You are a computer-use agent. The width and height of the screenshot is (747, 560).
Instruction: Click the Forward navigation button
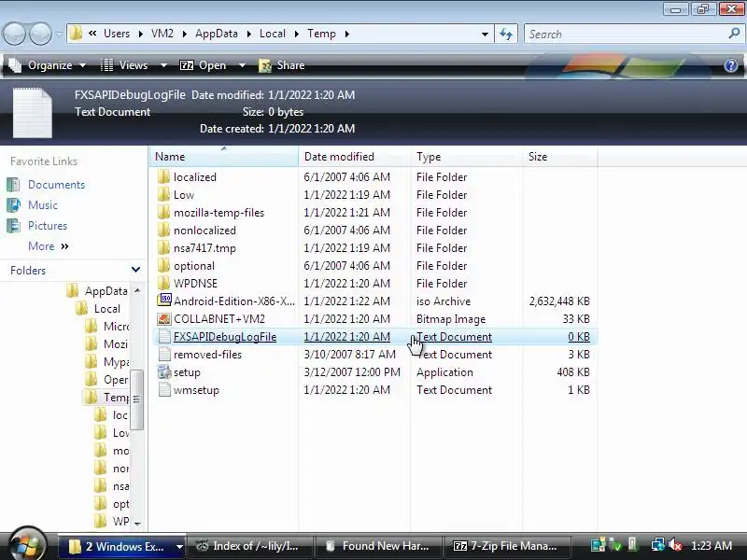[x=40, y=34]
